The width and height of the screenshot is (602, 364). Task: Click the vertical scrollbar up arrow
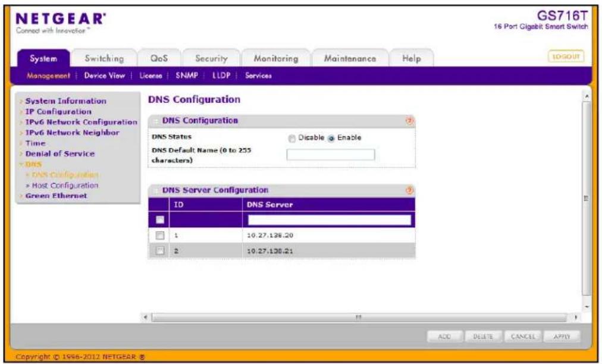587,96
